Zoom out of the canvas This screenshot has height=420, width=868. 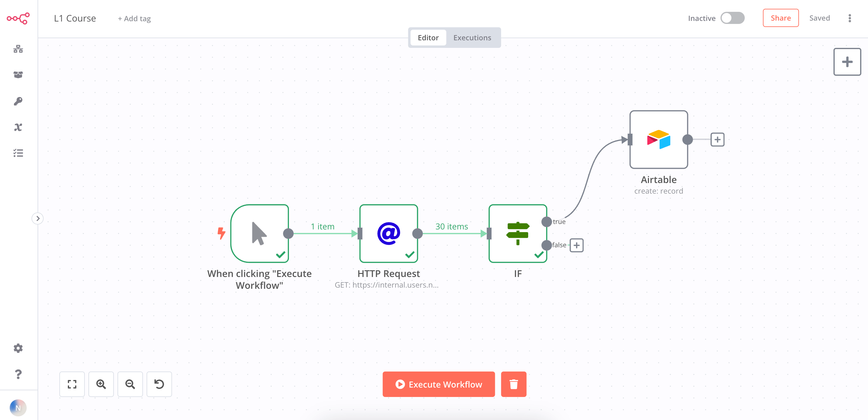point(131,384)
